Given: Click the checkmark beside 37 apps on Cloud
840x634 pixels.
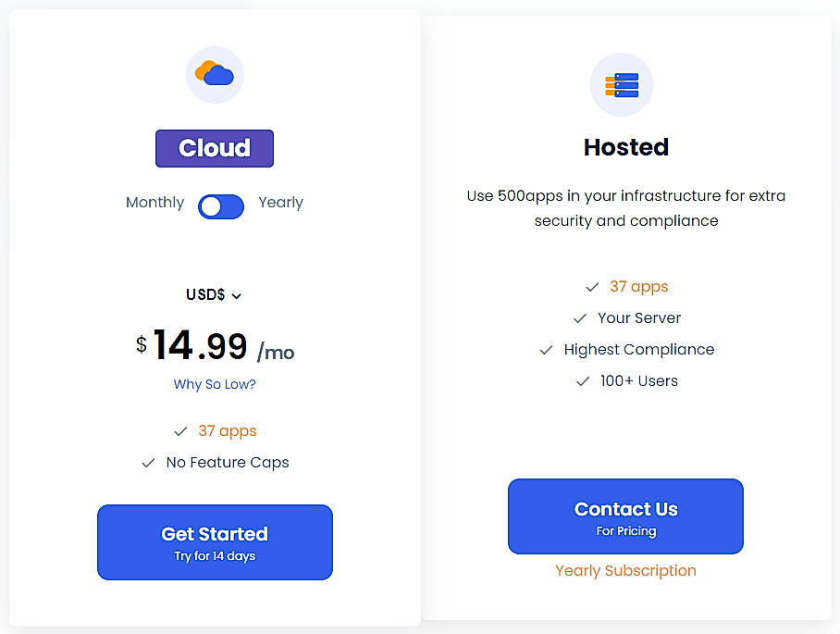Looking at the screenshot, I should click(182, 430).
